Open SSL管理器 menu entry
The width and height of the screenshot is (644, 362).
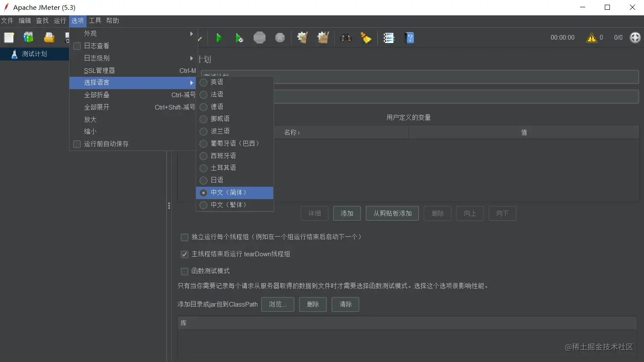[133, 70]
